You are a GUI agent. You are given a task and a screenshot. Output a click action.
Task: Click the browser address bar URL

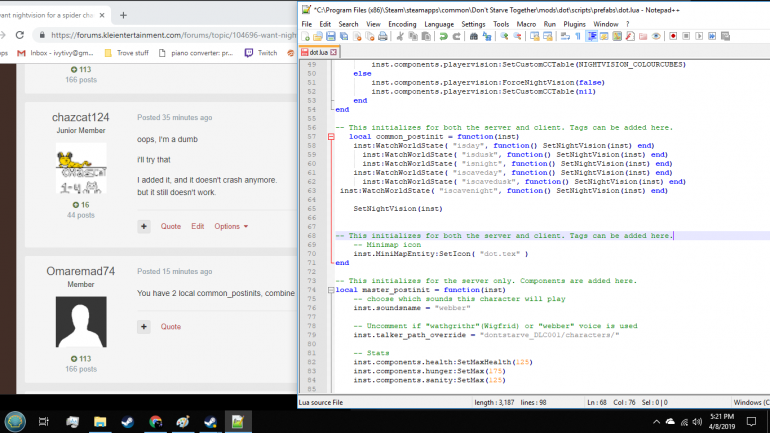tap(160, 35)
